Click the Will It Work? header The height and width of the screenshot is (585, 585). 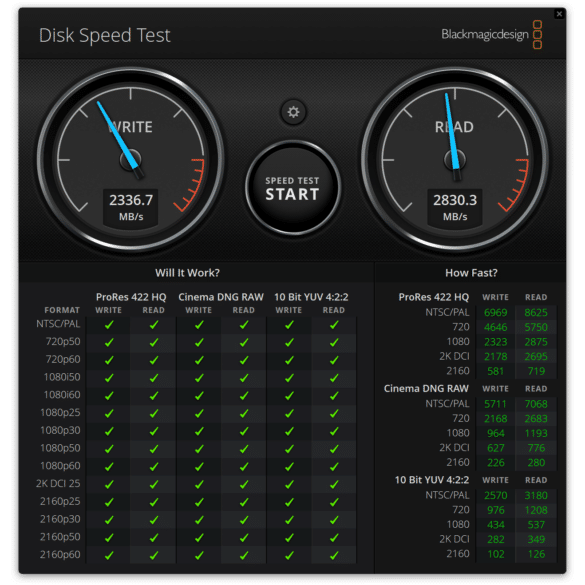click(187, 273)
